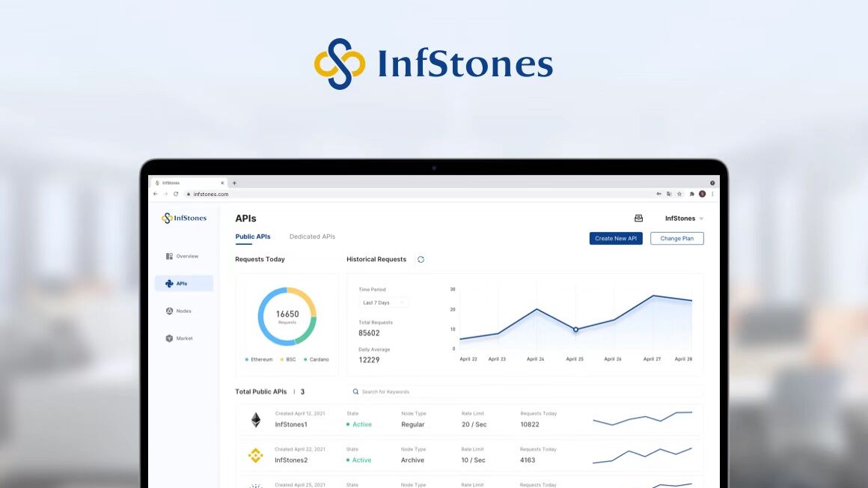The width and height of the screenshot is (868, 488).
Task: Click the Ethereum icon for InfStones1
Action: (x=256, y=420)
